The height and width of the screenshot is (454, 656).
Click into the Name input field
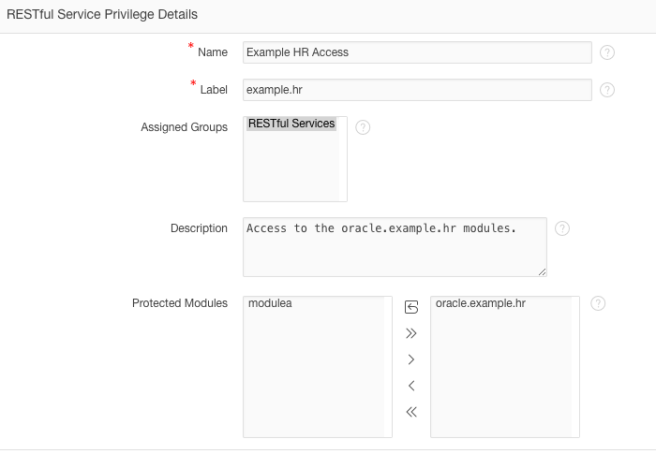coord(417,52)
